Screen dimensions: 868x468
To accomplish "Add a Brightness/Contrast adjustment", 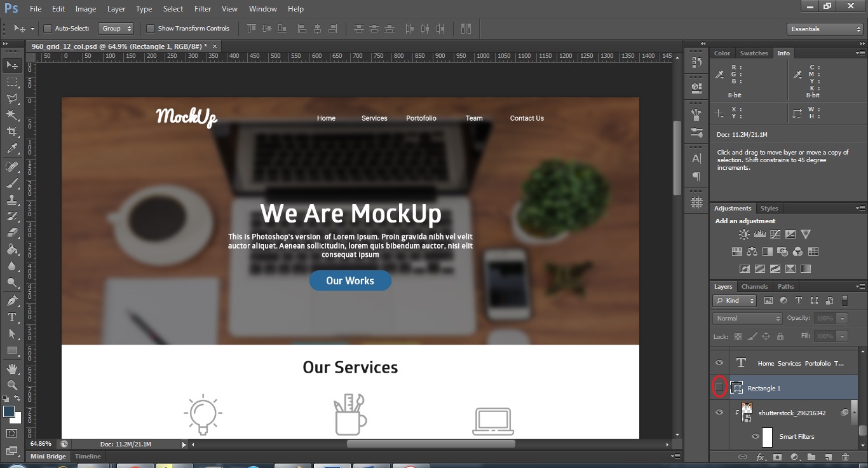I will pos(744,235).
